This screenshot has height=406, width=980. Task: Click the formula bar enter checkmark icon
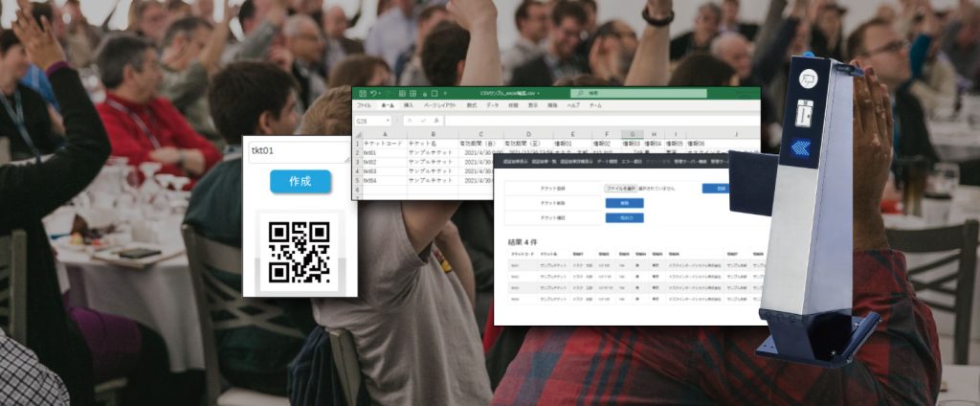(423, 121)
